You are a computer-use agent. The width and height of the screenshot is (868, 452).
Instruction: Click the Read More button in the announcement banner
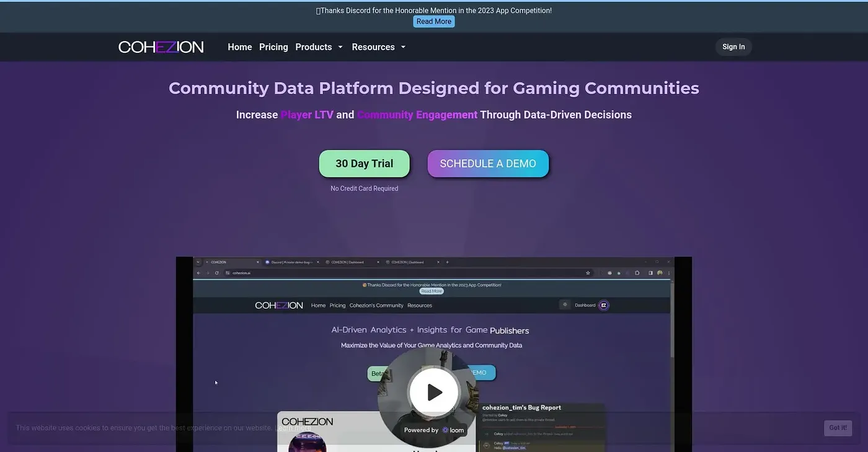[434, 21]
